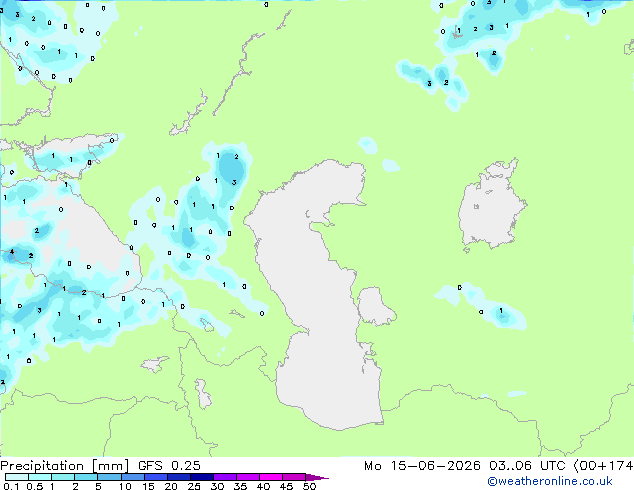Screen dimensions: 634x490
Task: Click the 35–40 mm magenta legend swatch
Action: click(x=248, y=477)
